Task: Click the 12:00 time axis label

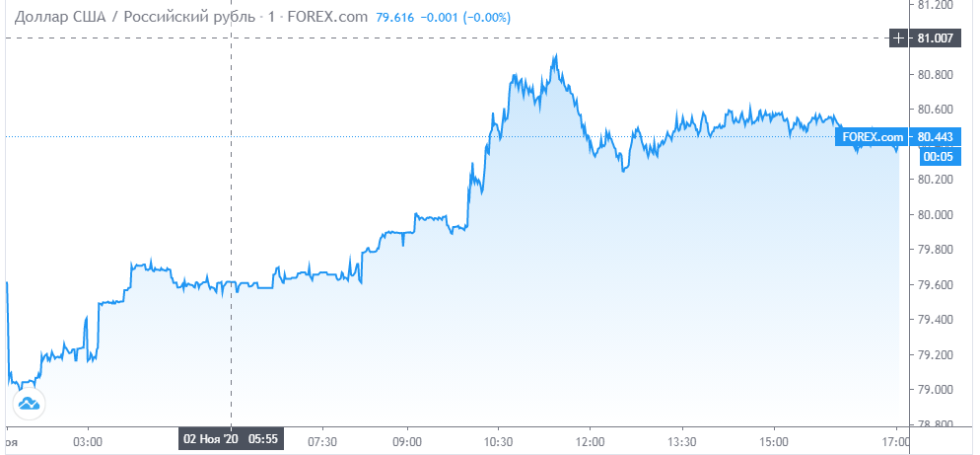Action: pyautogui.click(x=591, y=440)
